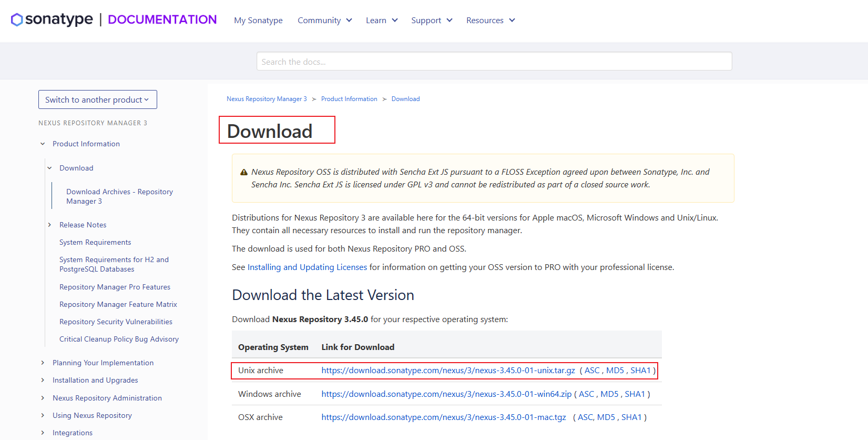Open Repository Manager Feature Matrix
This screenshot has width=868, height=440.
click(118, 304)
